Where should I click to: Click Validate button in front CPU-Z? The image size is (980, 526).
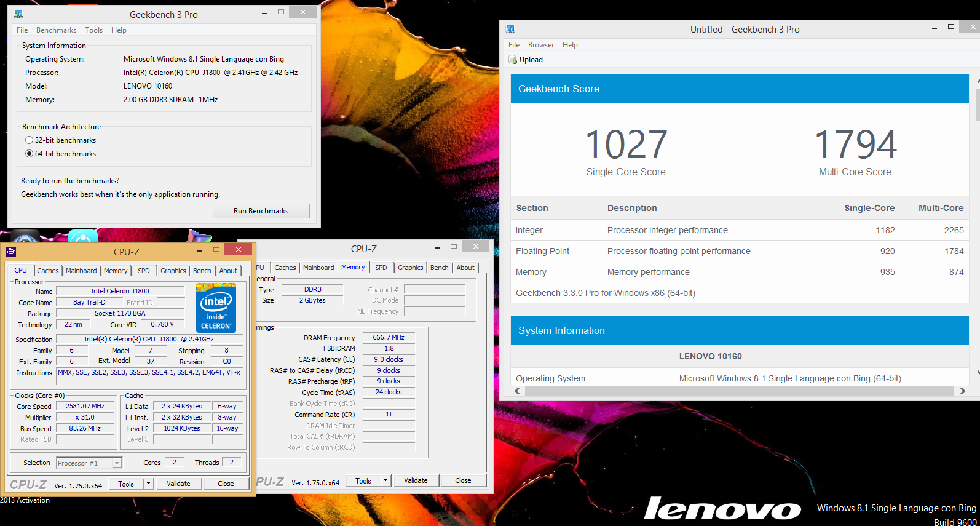(178, 484)
